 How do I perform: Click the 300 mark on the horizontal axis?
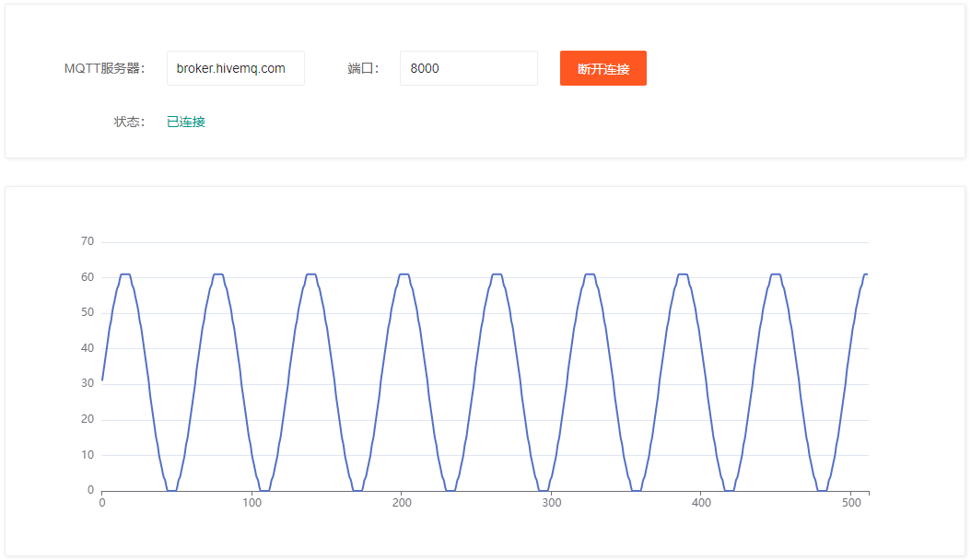point(551,503)
